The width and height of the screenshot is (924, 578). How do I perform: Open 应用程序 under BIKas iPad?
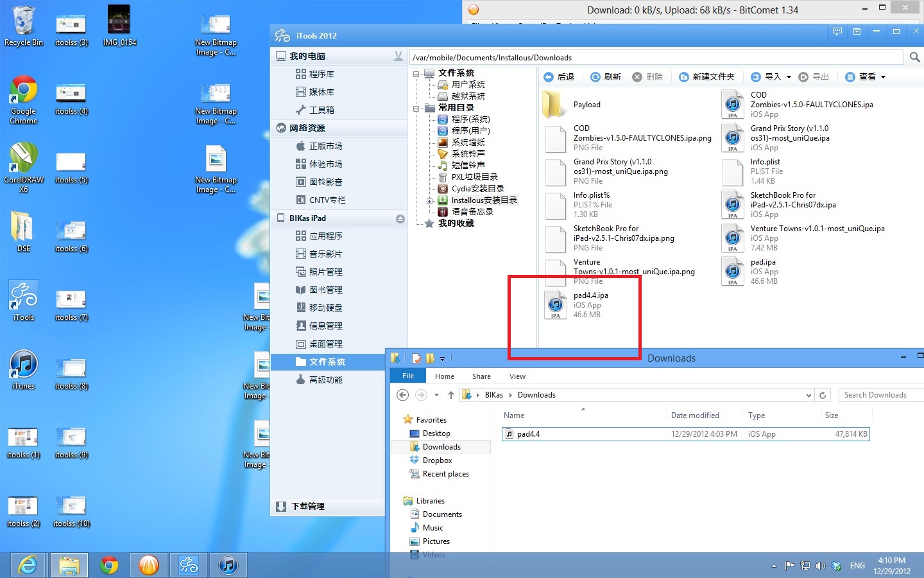point(319,236)
